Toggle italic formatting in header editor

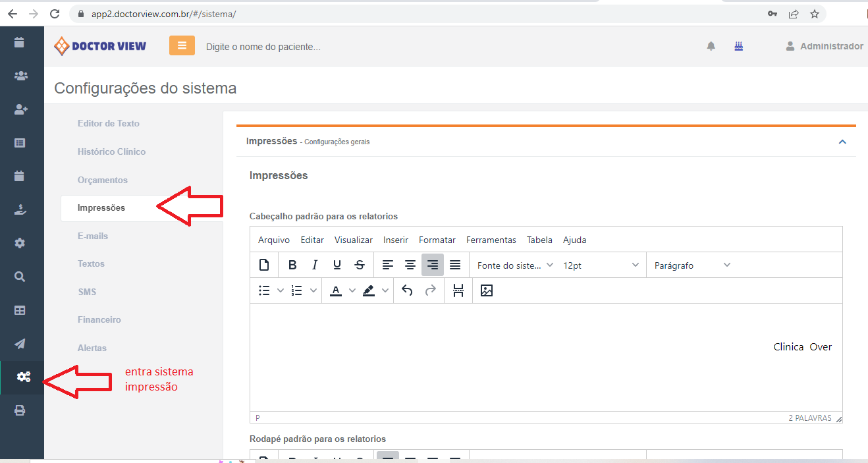pos(315,265)
